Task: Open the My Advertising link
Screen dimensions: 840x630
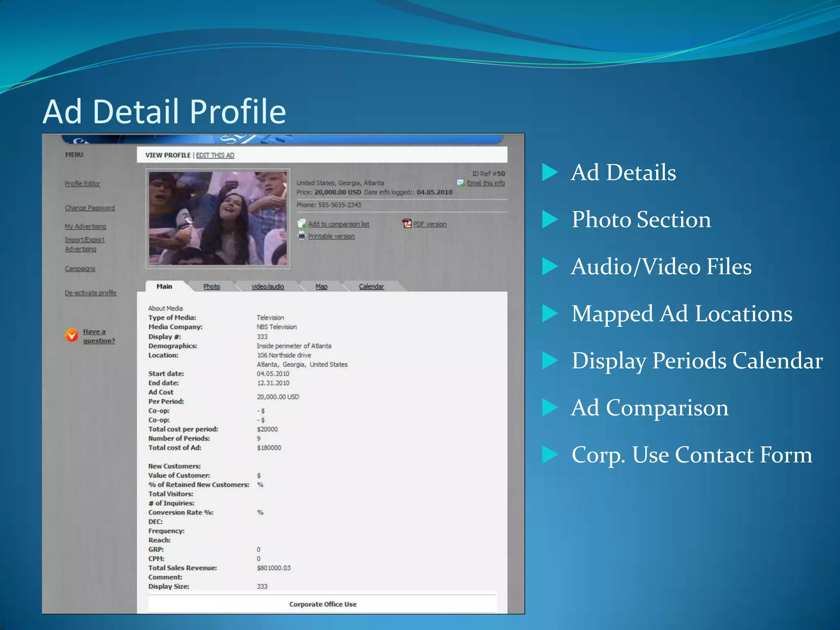Action: [85, 226]
